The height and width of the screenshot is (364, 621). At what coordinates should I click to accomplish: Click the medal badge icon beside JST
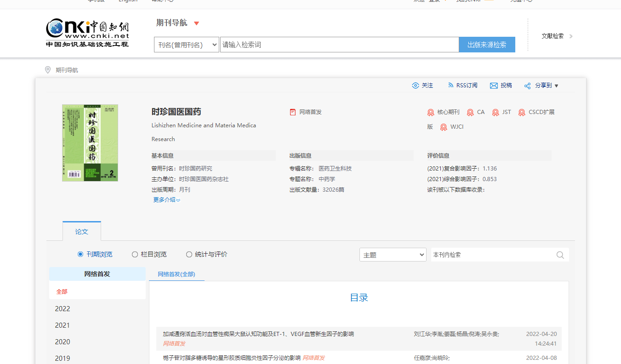point(496,112)
